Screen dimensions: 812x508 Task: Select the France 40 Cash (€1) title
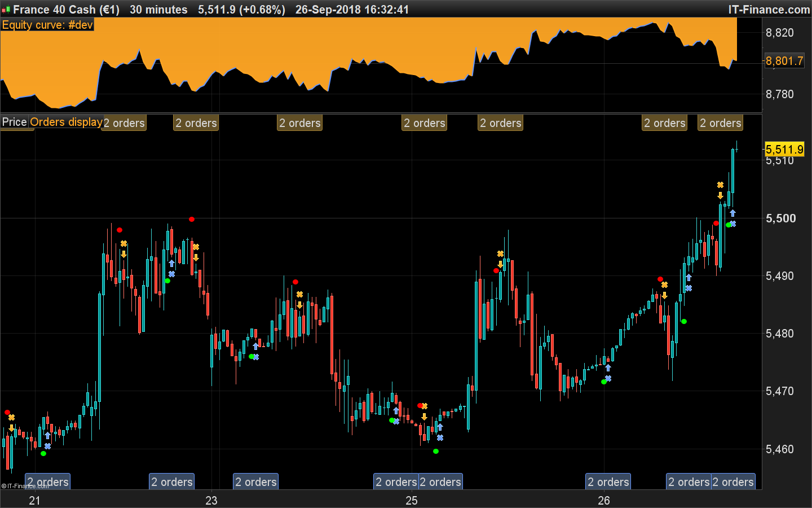coord(66,10)
